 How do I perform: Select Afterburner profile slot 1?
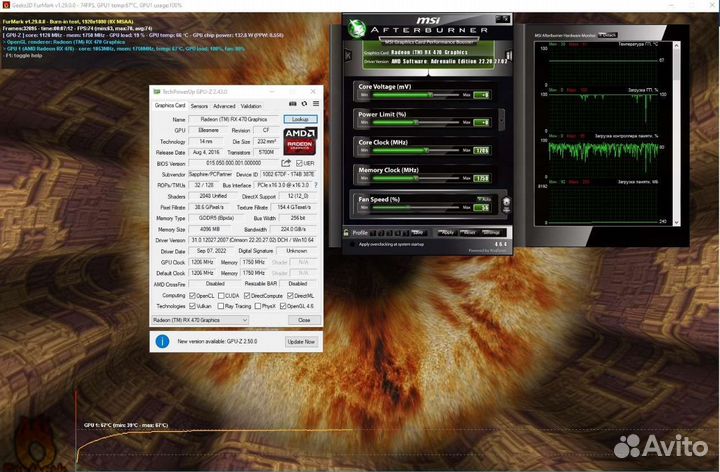[x=373, y=233]
